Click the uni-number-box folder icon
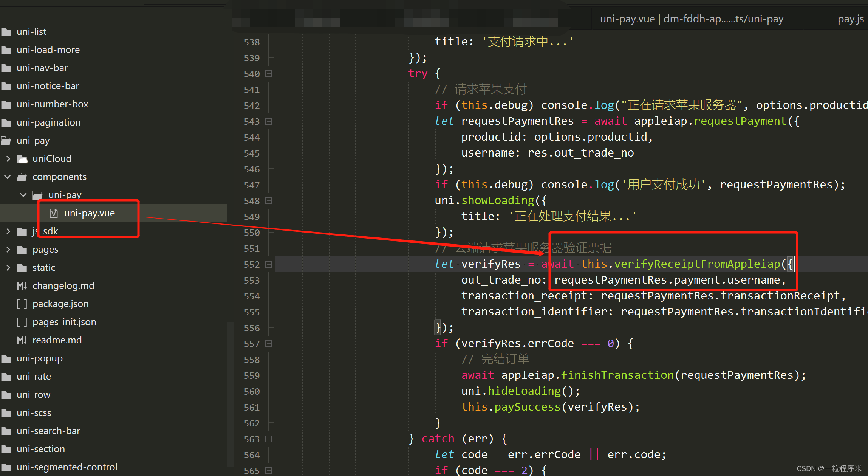Image resolution: width=868 pixels, height=476 pixels. (x=6, y=104)
